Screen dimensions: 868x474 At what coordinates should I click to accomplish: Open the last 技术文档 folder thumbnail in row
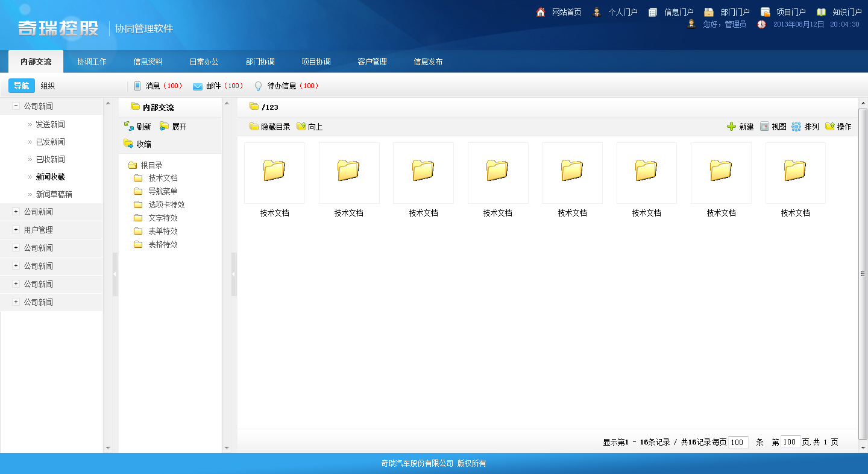point(796,173)
